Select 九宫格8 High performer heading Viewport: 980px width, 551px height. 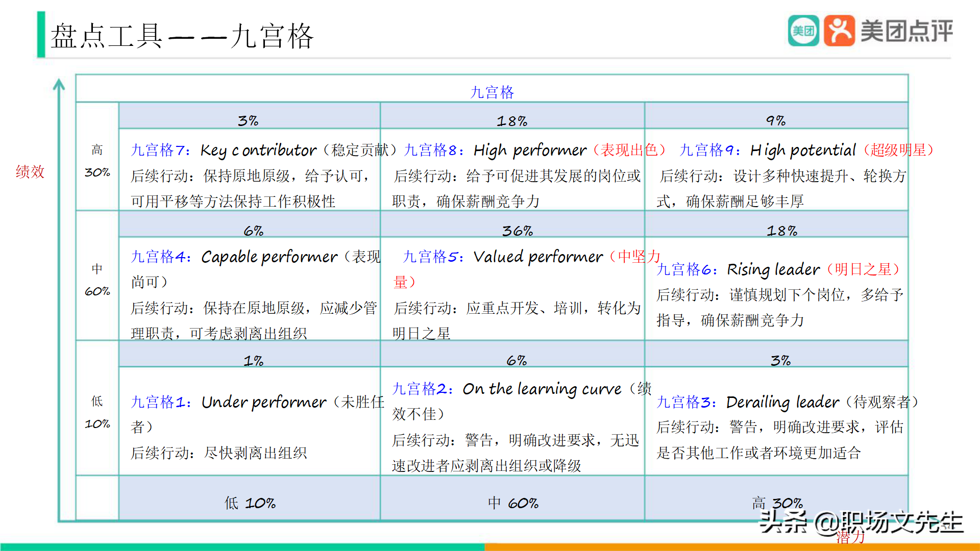pos(535,150)
